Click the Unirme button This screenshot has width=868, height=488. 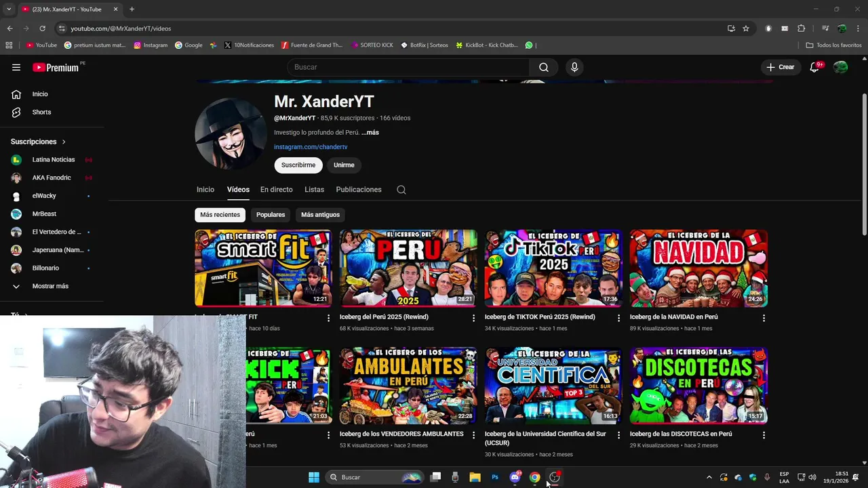(x=344, y=165)
